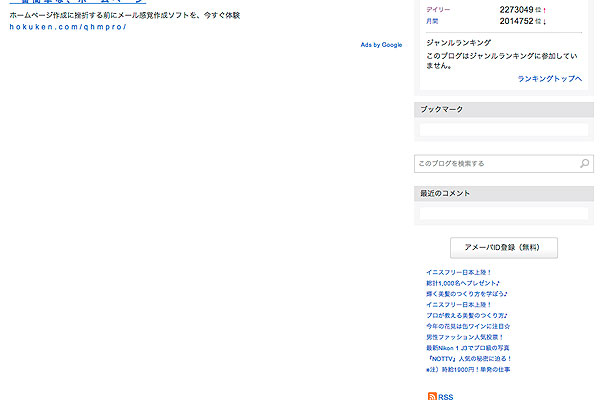600x400 pixels.
Task: Select the monthly rank value 2014752
Action: (516, 21)
